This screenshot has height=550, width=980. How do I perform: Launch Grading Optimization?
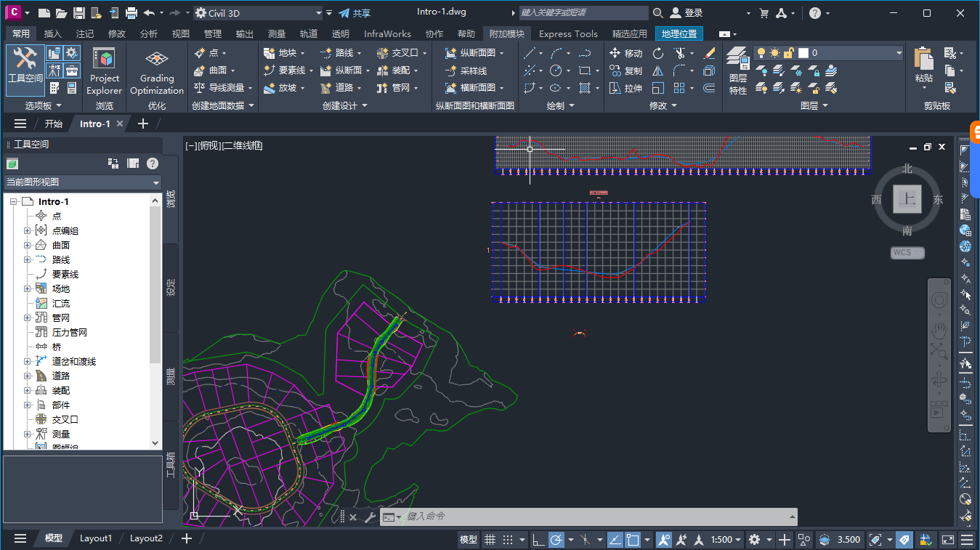click(156, 70)
